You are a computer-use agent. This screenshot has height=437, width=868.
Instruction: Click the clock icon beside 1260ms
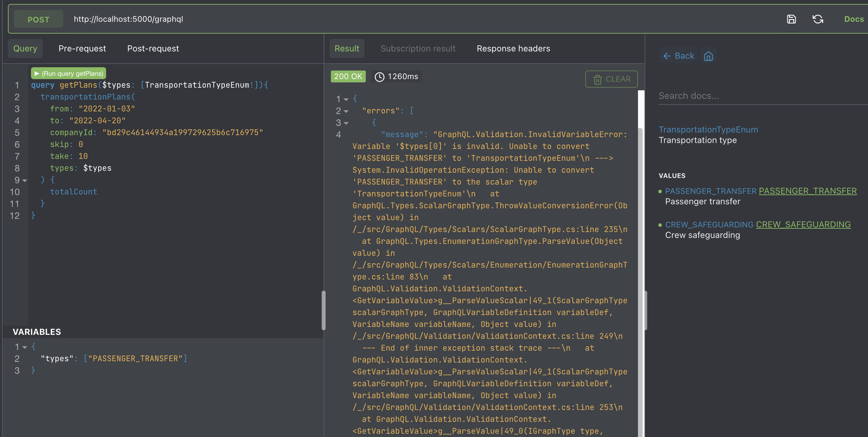click(380, 76)
